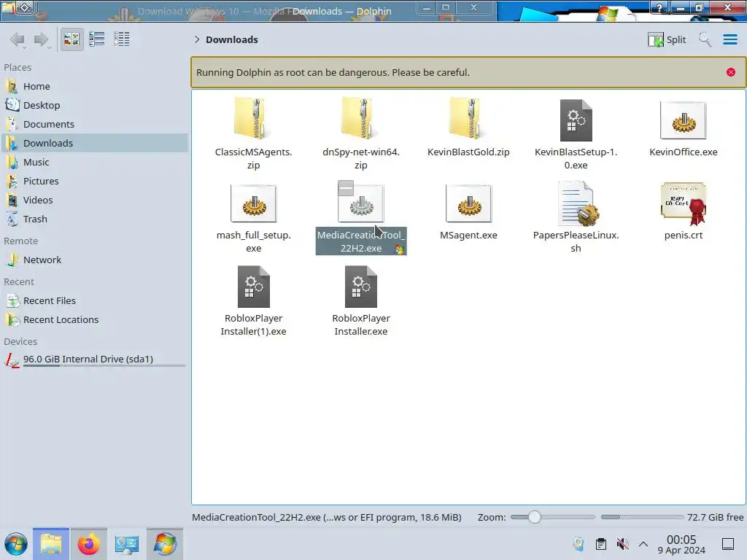Switch to Details view mode
Screen dimensions: 747x560
[122, 39]
